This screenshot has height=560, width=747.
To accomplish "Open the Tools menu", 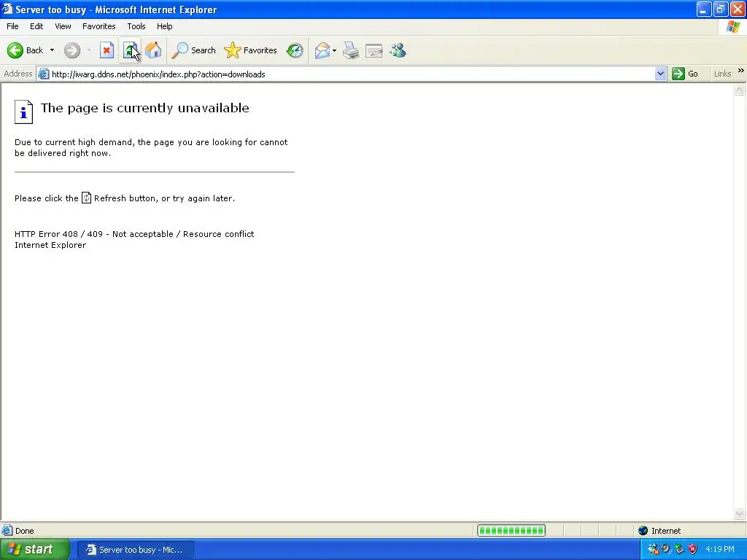I will (136, 26).
